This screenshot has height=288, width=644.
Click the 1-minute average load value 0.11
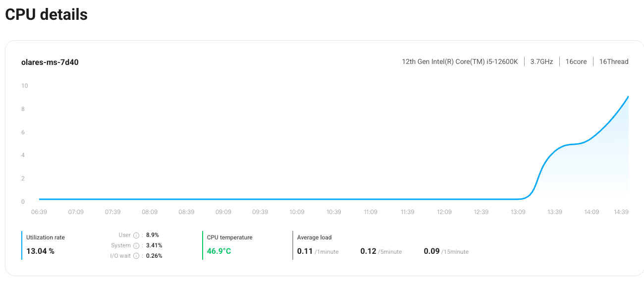[x=305, y=251]
